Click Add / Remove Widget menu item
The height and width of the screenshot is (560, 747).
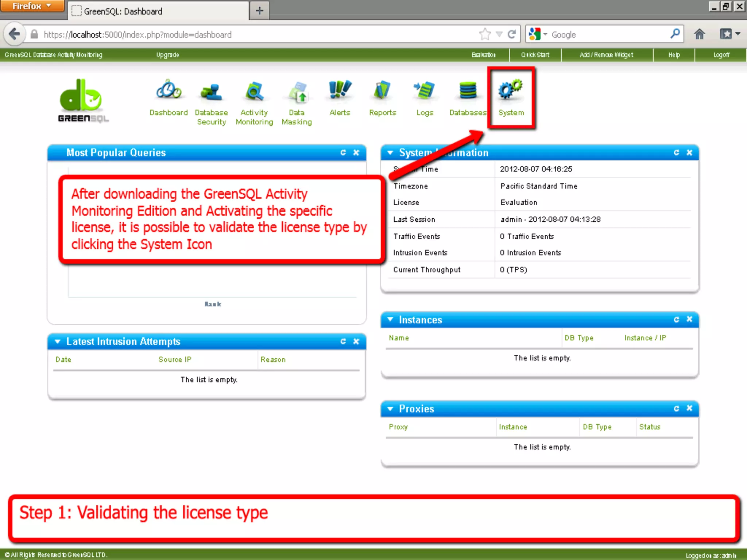tap(606, 55)
